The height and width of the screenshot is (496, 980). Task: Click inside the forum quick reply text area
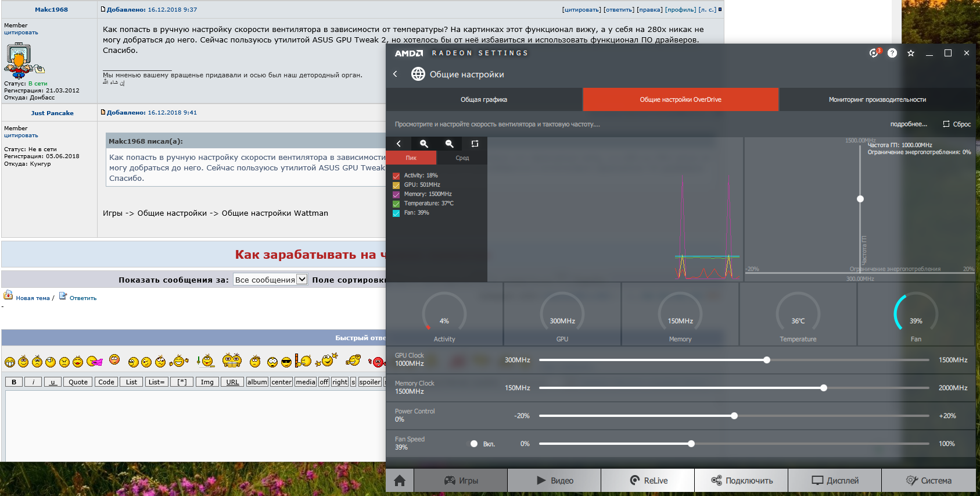click(x=195, y=426)
